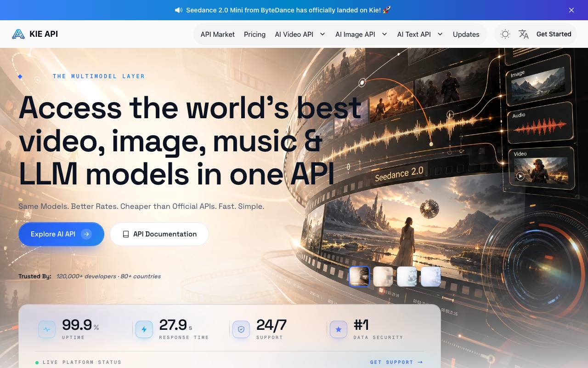This screenshot has height=368, width=588.
Task: Click the GET SUPPORT link
Action: (x=396, y=362)
